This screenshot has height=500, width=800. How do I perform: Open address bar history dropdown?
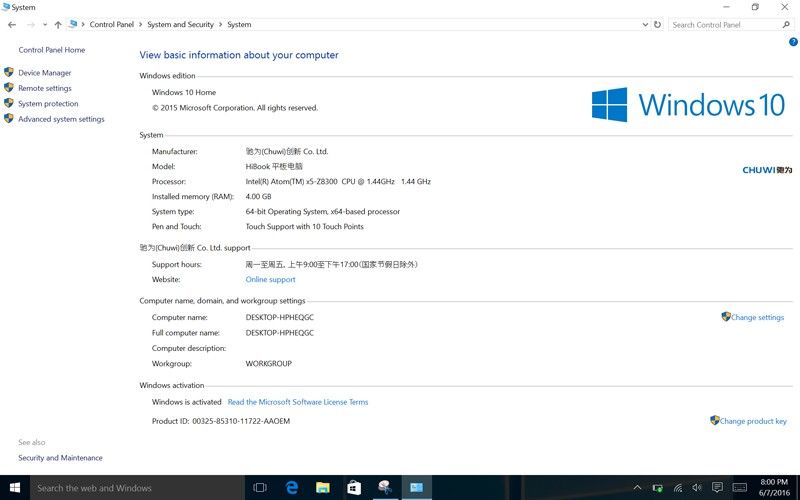coord(645,24)
